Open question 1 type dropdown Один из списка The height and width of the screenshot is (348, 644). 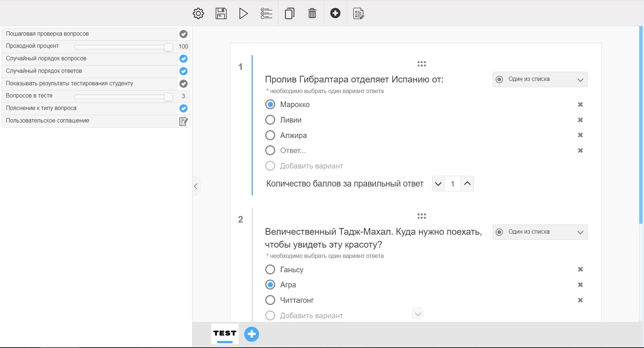pyautogui.click(x=540, y=79)
